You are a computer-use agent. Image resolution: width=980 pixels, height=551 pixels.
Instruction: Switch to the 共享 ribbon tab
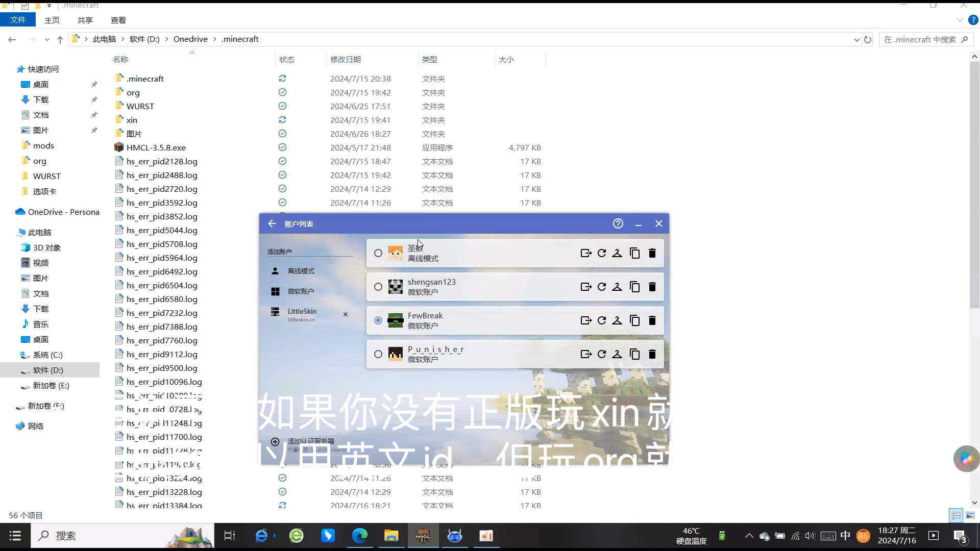point(85,20)
